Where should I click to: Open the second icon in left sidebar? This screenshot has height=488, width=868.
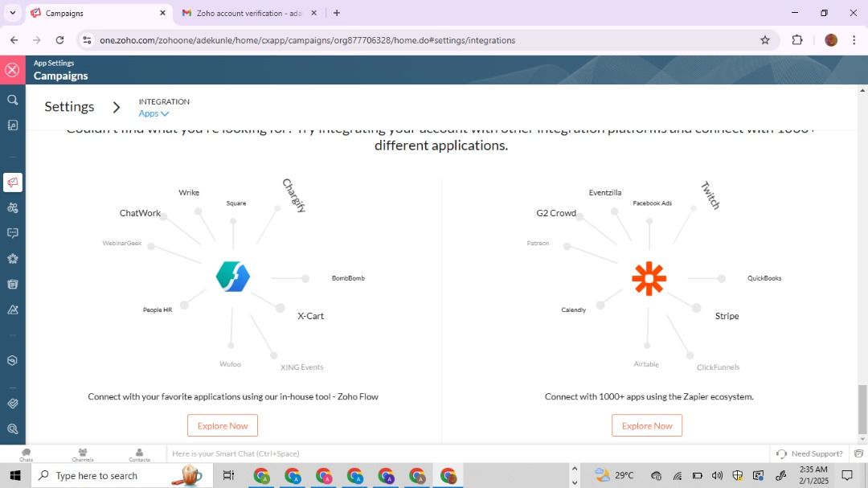(x=13, y=125)
